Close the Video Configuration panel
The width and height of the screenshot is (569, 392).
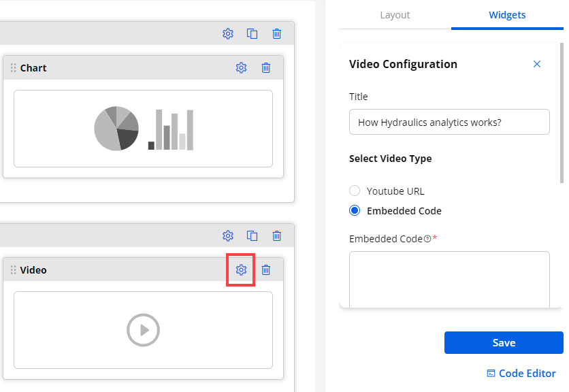click(x=537, y=65)
